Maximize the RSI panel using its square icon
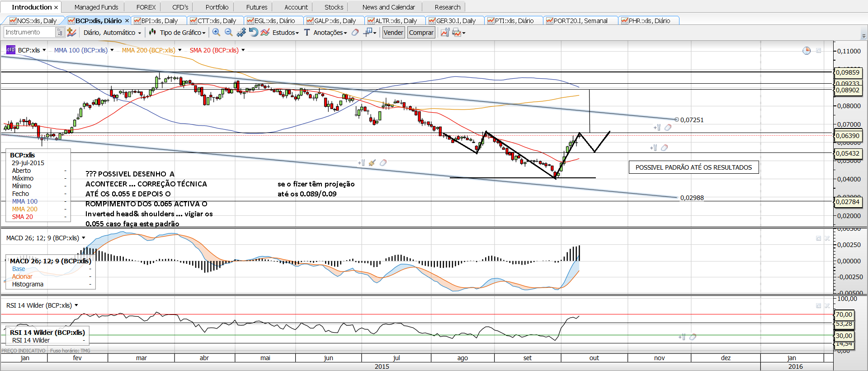Screen dimensions: 868x371 click(818, 306)
